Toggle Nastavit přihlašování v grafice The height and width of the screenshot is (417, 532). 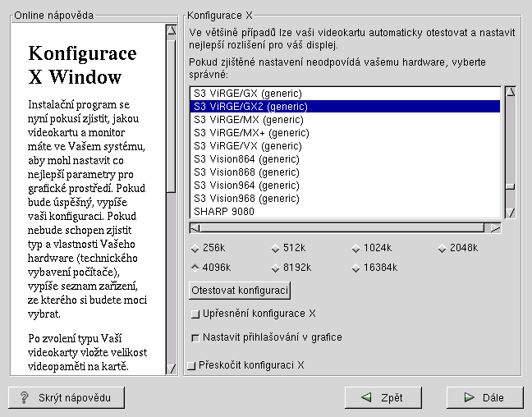(195, 337)
